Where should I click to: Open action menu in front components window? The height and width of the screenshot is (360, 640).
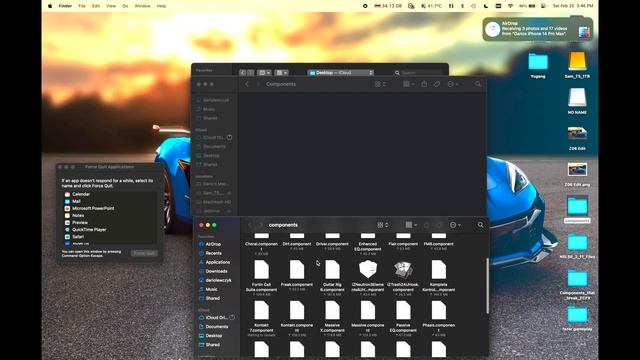455,225
